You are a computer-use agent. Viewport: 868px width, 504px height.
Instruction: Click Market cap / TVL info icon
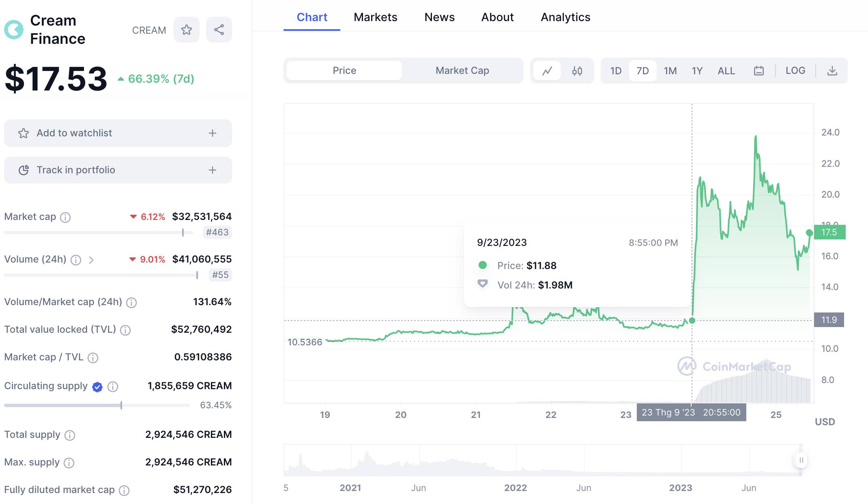click(x=93, y=358)
